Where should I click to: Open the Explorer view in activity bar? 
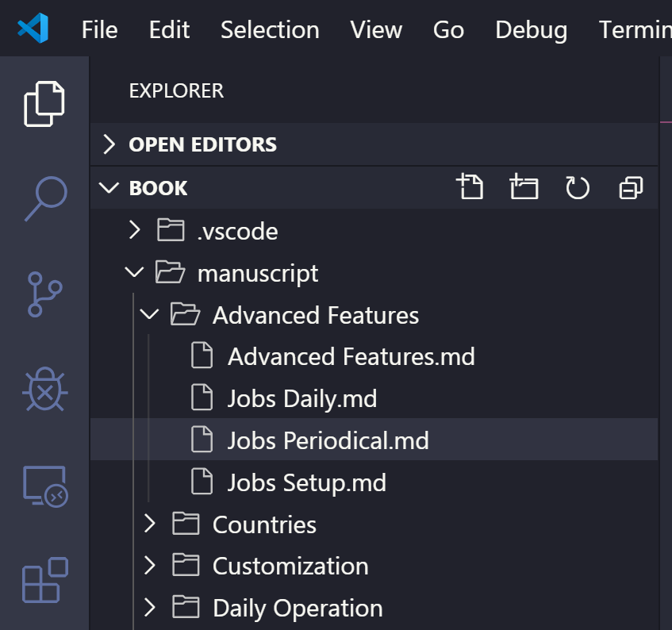(x=44, y=104)
